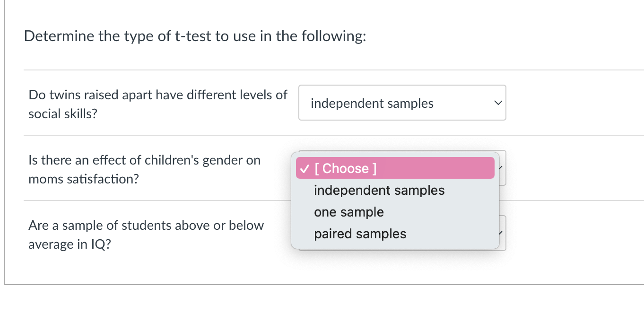This screenshot has height=313, width=644.
Task: Click the children's gender question text
Action: point(144,160)
